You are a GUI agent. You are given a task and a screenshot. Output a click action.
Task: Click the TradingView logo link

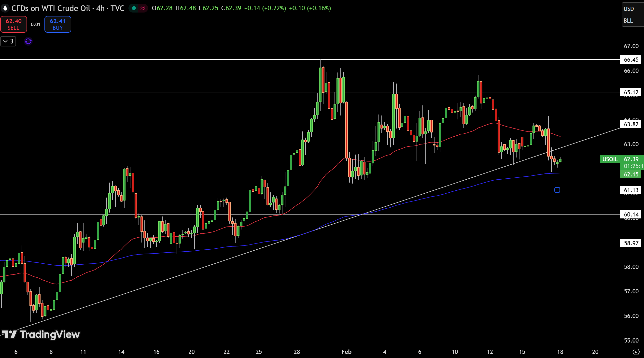41,334
